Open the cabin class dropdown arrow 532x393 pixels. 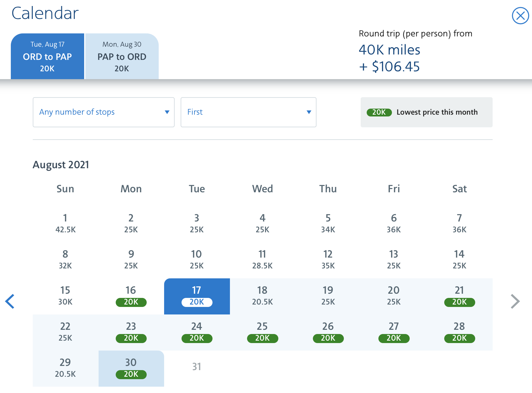309,112
